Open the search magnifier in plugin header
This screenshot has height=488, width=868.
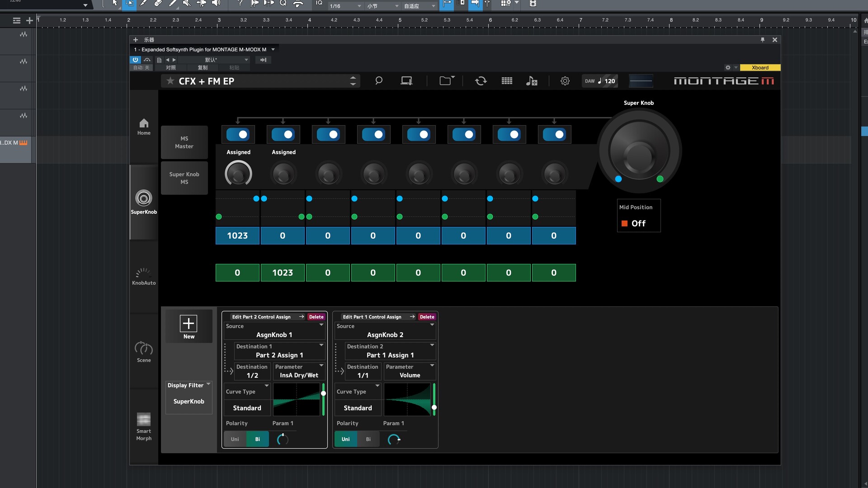379,81
